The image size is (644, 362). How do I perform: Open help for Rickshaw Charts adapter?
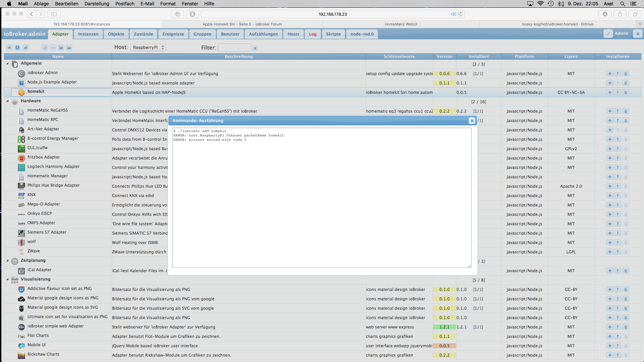618,355
